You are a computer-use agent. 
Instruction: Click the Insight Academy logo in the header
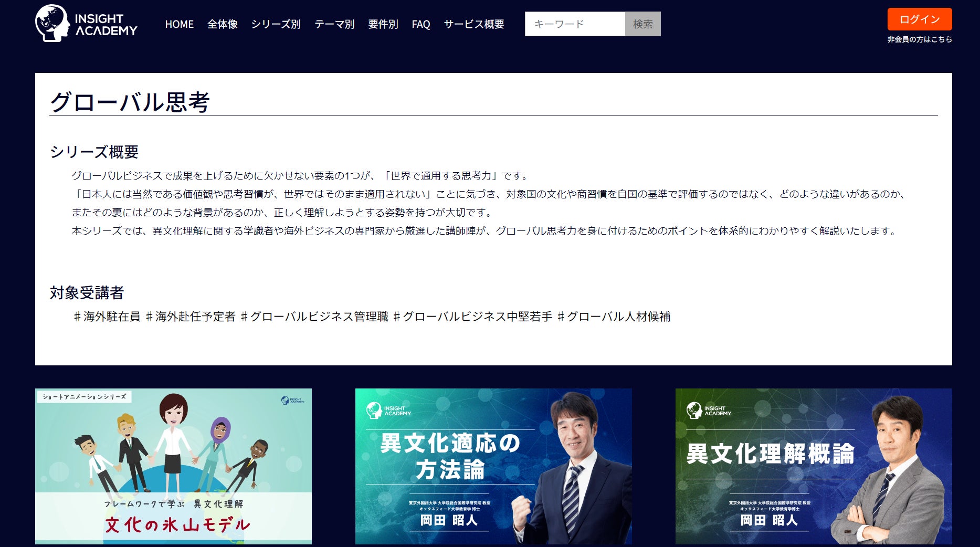87,24
